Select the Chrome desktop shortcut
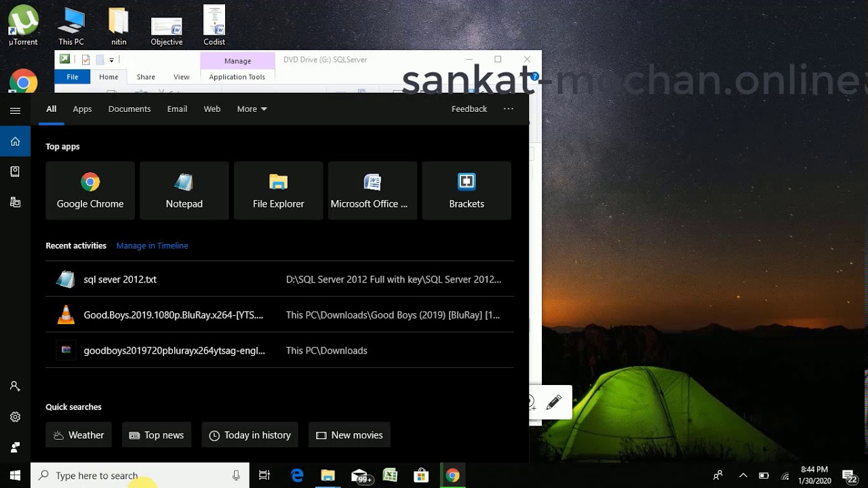 (x=23, y=81)
